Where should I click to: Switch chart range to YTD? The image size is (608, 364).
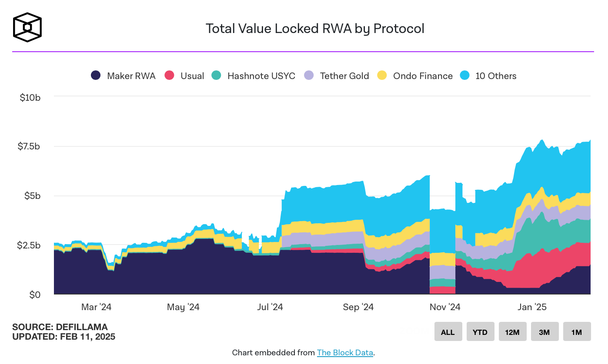pos(480,332)
